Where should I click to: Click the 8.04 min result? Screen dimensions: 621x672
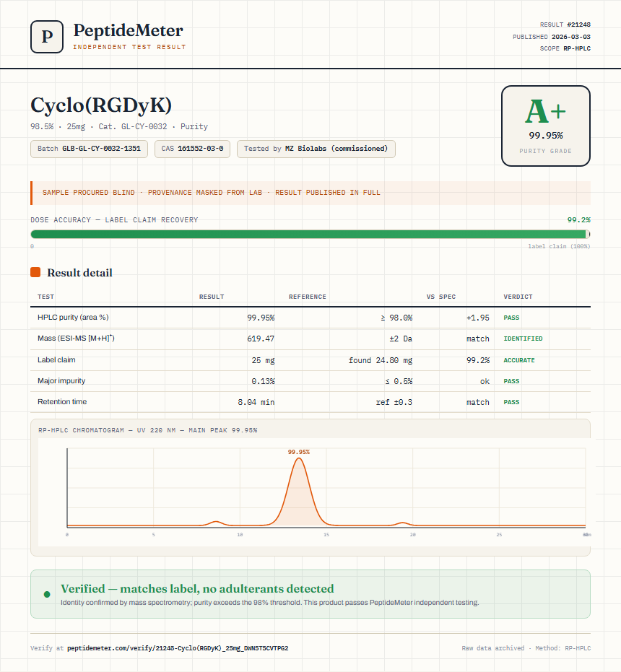[256, 402]
